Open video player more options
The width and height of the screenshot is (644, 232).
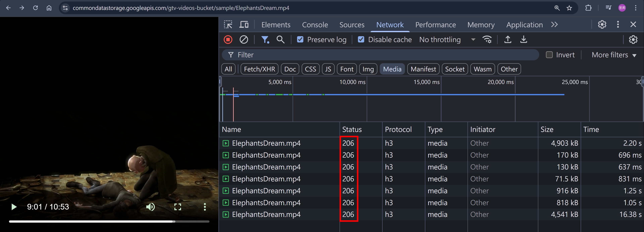(x=205, y=207)
